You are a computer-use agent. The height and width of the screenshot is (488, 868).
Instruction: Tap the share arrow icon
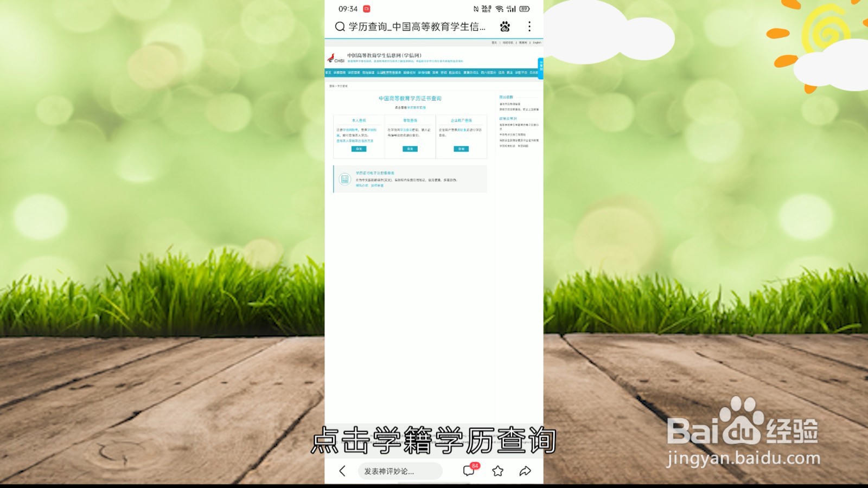coord(525,471)
